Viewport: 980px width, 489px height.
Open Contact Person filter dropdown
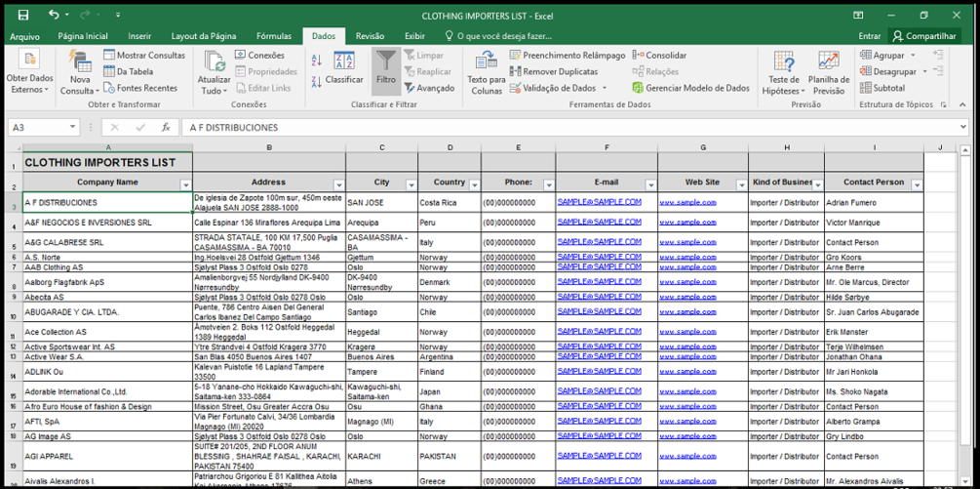tap(917, 185)
